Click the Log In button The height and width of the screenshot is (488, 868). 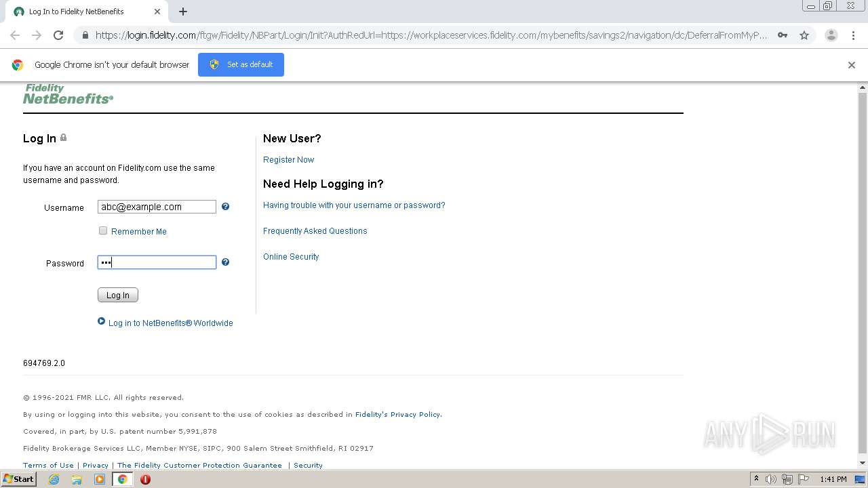118,295
